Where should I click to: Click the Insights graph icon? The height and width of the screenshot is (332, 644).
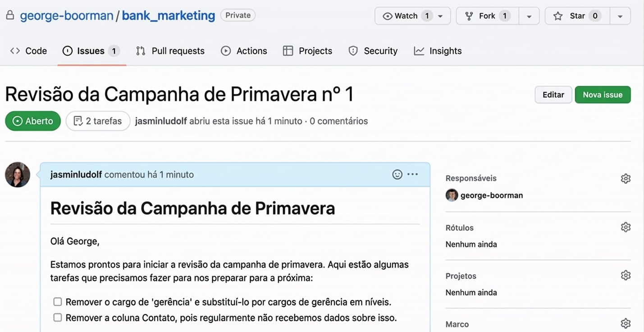[419, 51]
